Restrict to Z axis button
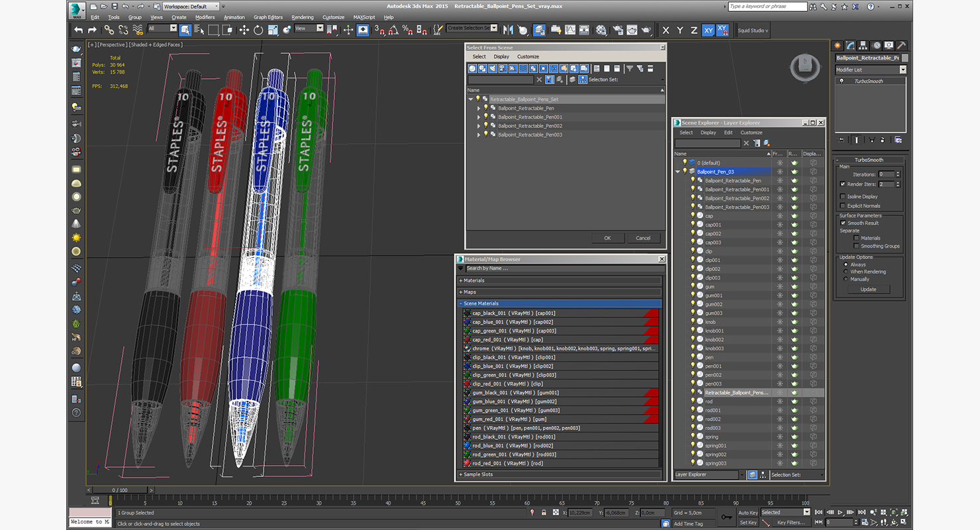Image resolution: width=980 pixels, height=530 pixels. click(693, 30)
